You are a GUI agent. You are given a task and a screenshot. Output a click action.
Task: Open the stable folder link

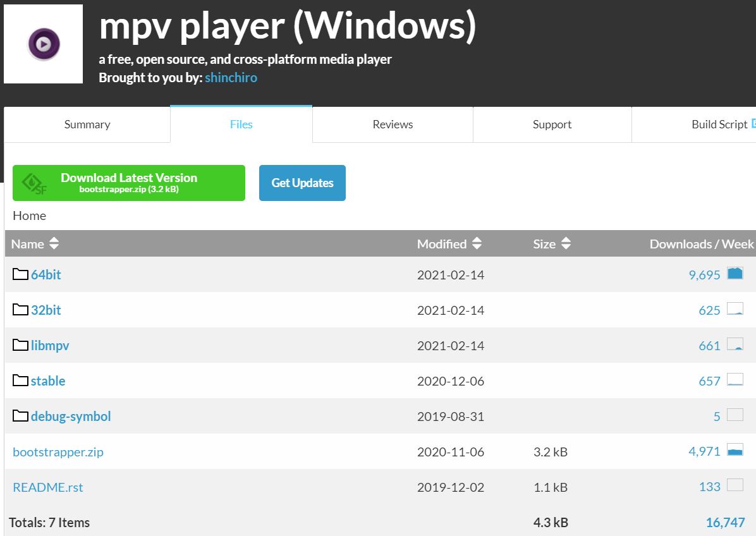click(48, 381)
